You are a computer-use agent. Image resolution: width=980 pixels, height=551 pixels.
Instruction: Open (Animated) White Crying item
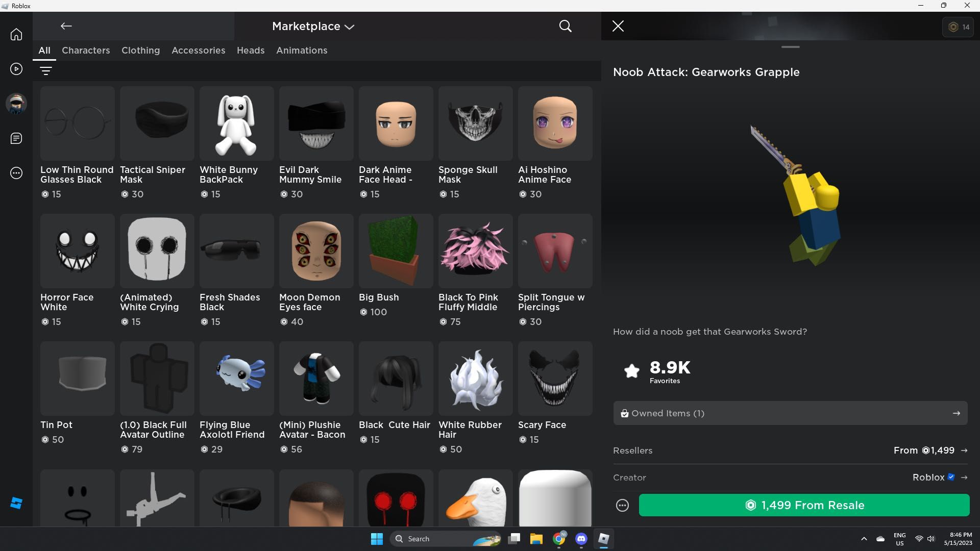[x=157, y=270]
